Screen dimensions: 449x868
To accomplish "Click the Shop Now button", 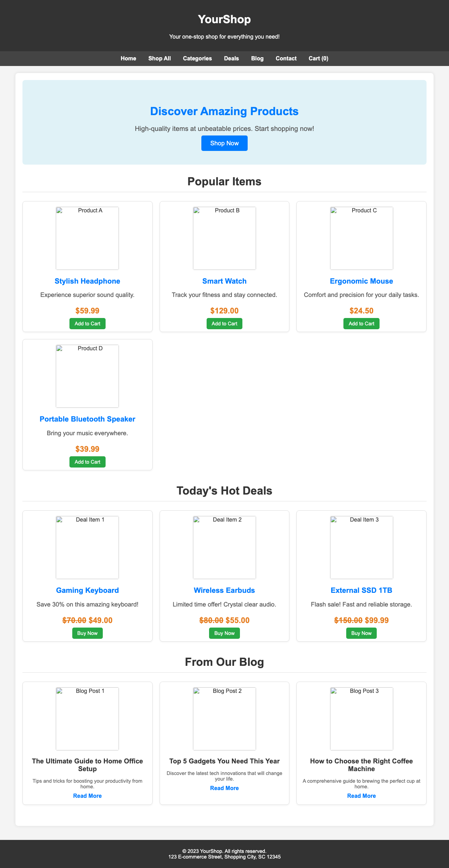I will coord(224,143).
